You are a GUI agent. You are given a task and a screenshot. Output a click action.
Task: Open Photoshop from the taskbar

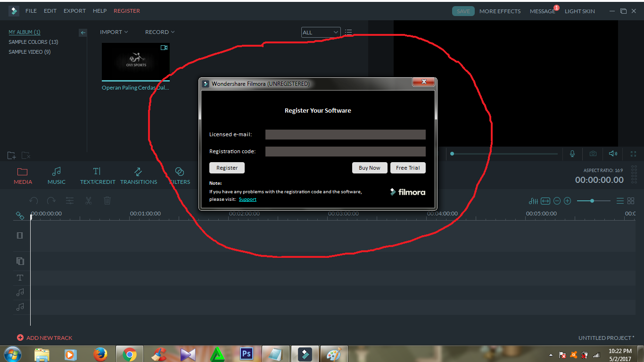click(247, 354)
